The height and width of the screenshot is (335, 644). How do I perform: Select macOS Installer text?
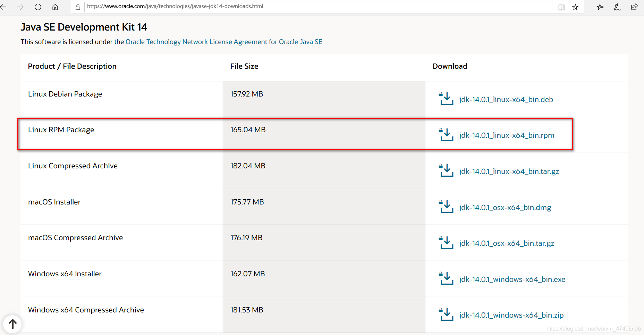[x=54, y=202]
